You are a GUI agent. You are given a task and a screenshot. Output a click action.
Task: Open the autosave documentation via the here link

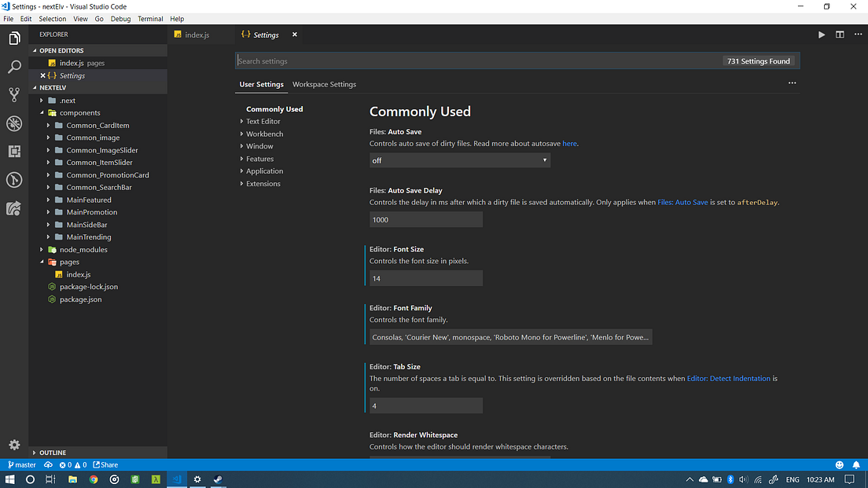pos(569,143)
